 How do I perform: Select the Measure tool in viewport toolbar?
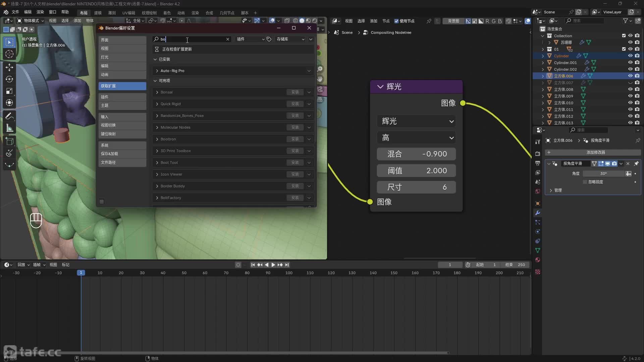coord(9,128)
